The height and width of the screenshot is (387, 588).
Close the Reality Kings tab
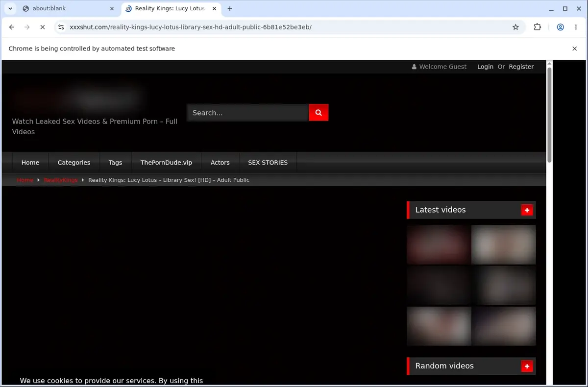click(214, 8)
